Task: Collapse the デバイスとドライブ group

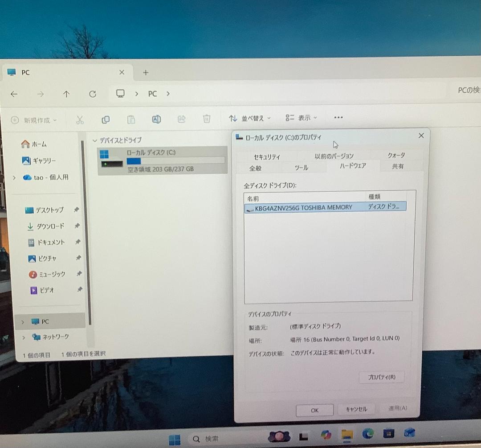Action: pos(94,140)
